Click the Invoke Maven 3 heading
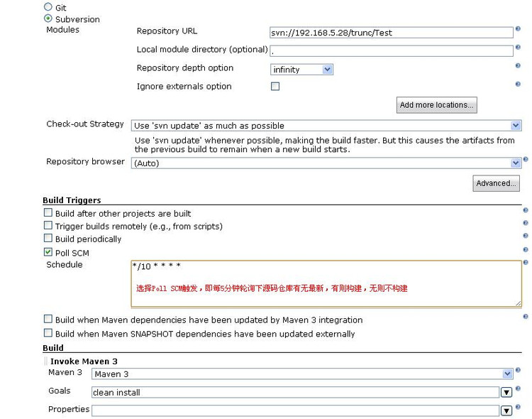 pos(84,361)
